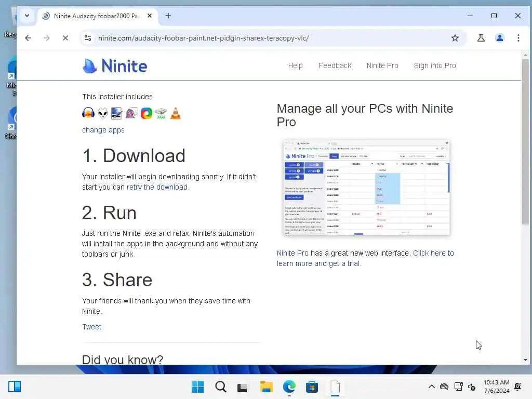Open Windows Search on the taskbar
This screenshot has height=399, width=532.
(220, 387)
